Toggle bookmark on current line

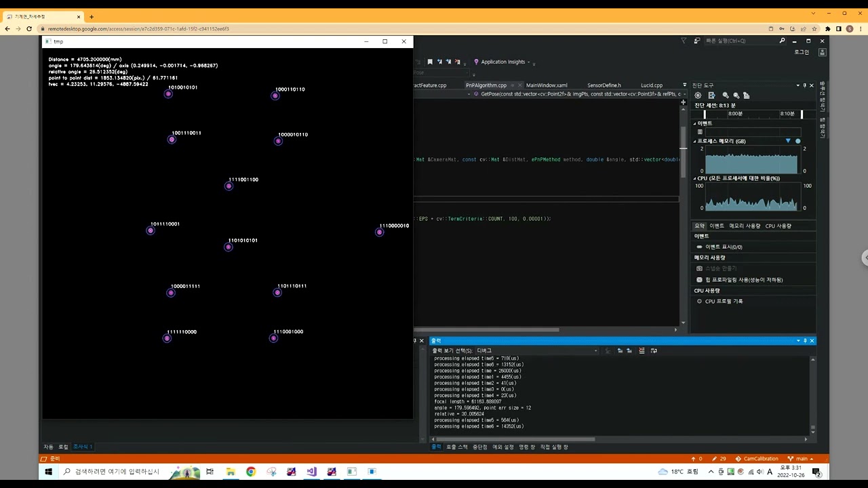430,62
